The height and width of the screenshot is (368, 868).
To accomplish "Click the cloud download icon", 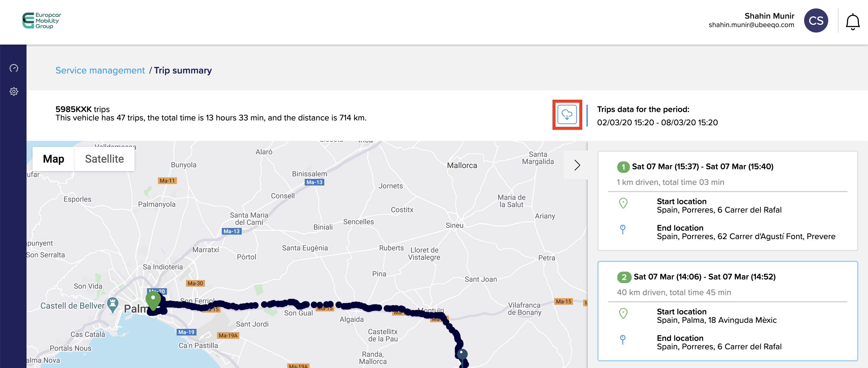I will click(567, 114).
